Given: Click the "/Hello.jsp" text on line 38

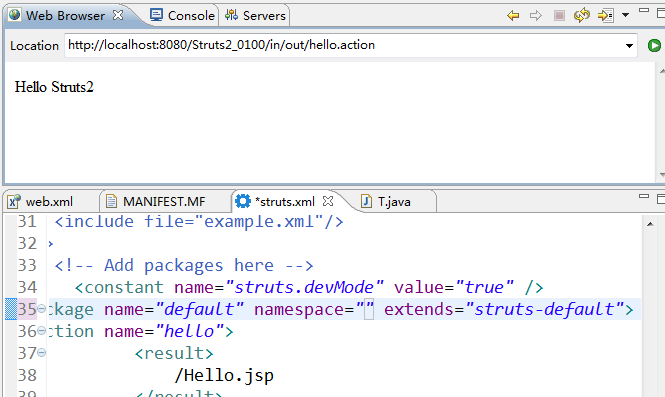Looking at the screenshot, I should [224, 376].
